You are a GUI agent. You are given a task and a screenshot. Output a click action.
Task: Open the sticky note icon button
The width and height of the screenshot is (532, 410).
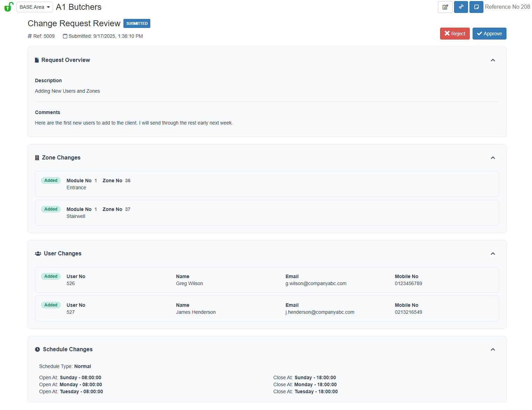476,7
